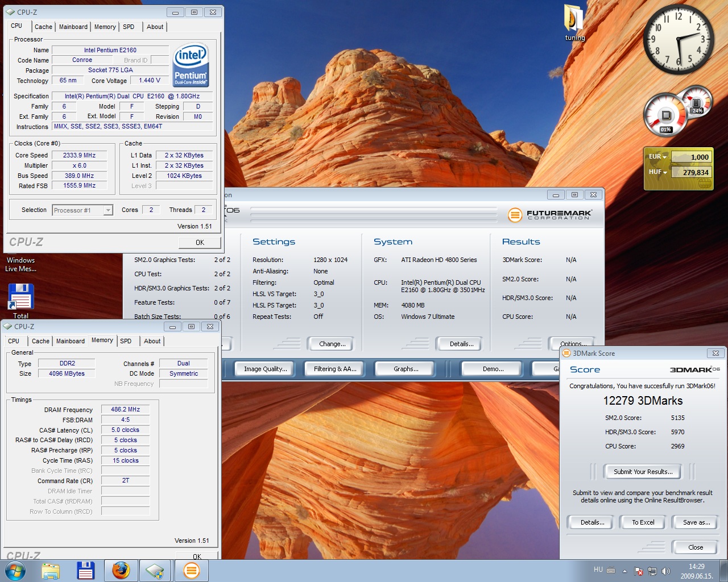The width and height of the screenshot is (728, 582).
Task: Switch to Mainboard tab in CPU-Z processor window
Action: tap(73, 27)
